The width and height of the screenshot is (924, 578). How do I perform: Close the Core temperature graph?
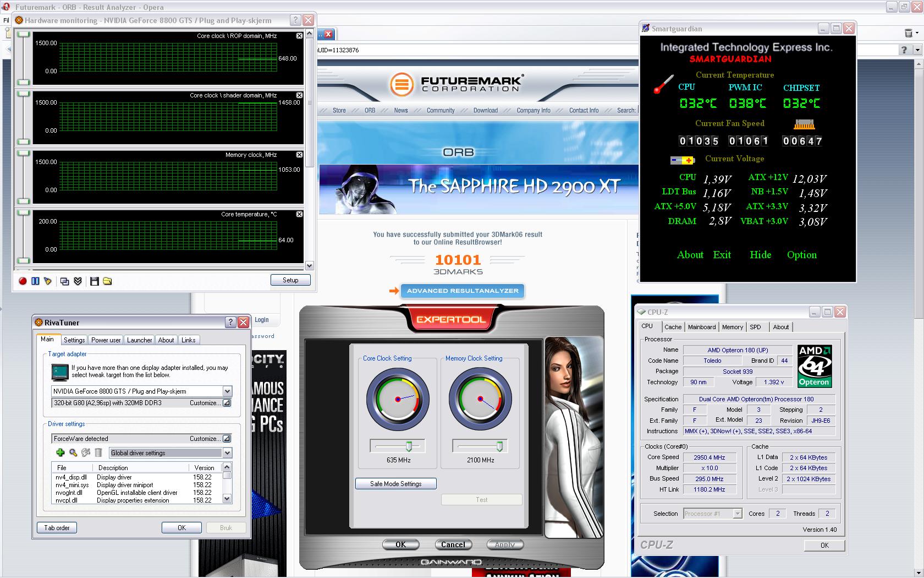click(x=299, y=214)
